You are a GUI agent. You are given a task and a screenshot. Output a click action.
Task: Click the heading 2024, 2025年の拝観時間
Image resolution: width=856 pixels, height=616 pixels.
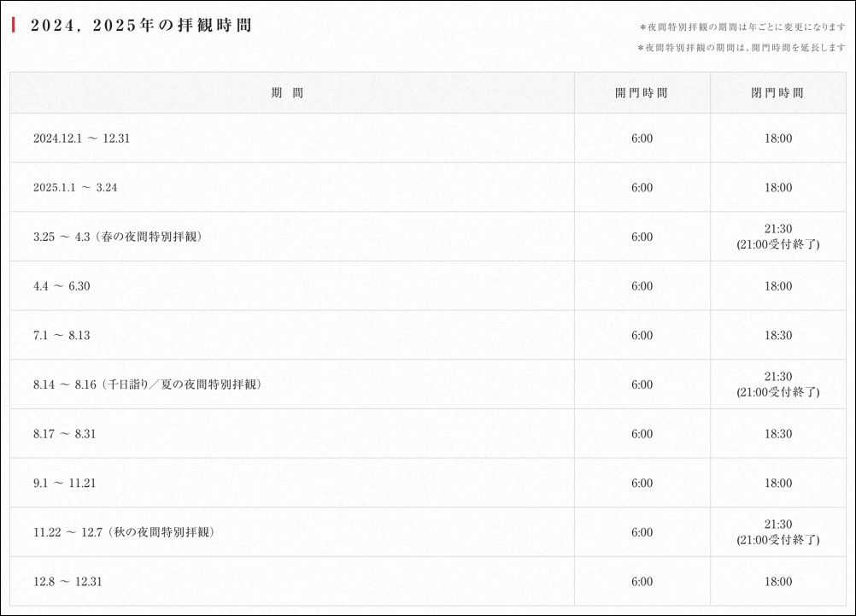tap(141, 25)
